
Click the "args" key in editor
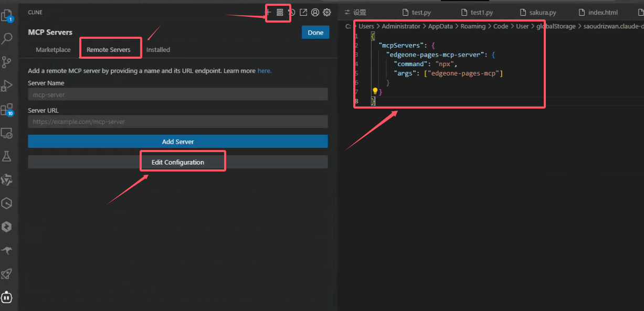(x=405, y=73)
